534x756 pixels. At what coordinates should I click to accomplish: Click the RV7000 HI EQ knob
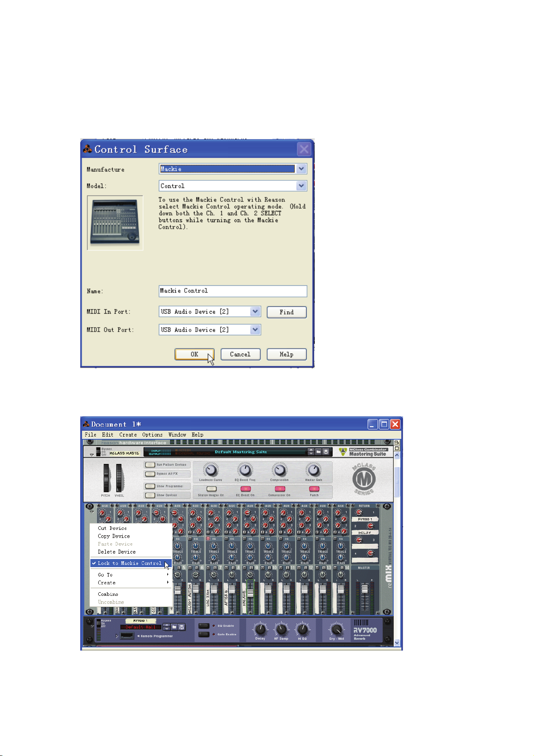(x=303, y=629)
